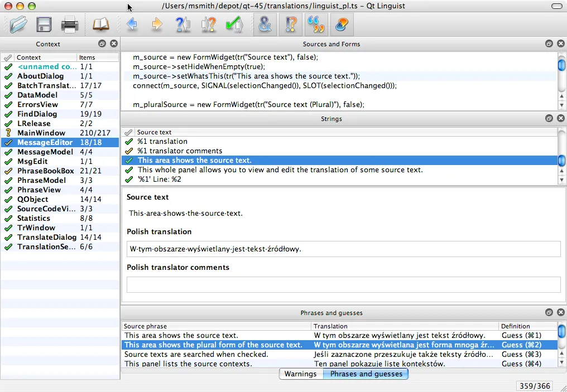
Task: Toggle accelerator validation
Action: tap(265, 24)
